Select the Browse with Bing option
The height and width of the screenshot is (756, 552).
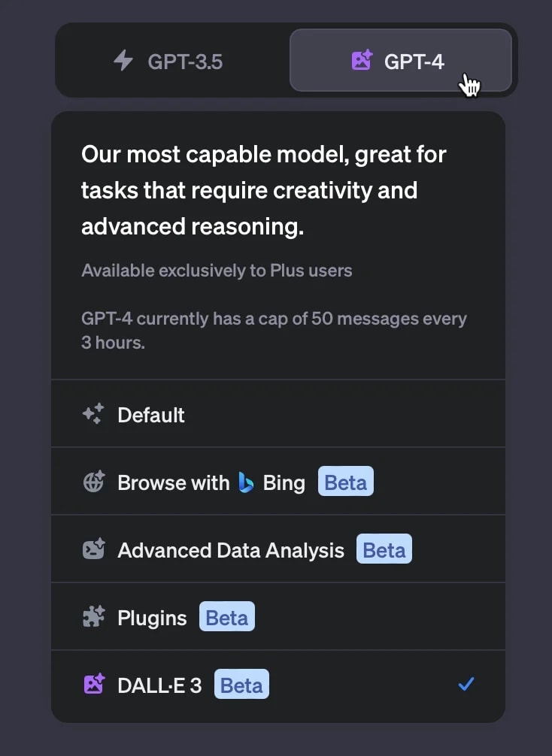coord(174,482)
